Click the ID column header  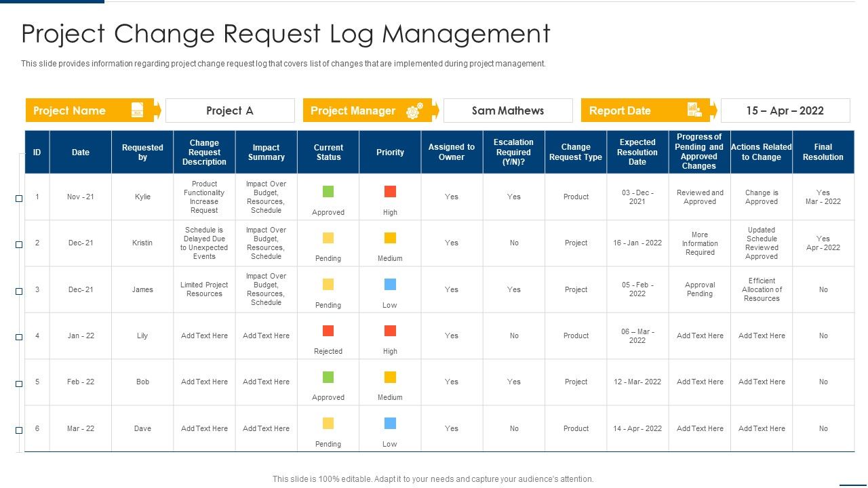(x=37, y=152)
